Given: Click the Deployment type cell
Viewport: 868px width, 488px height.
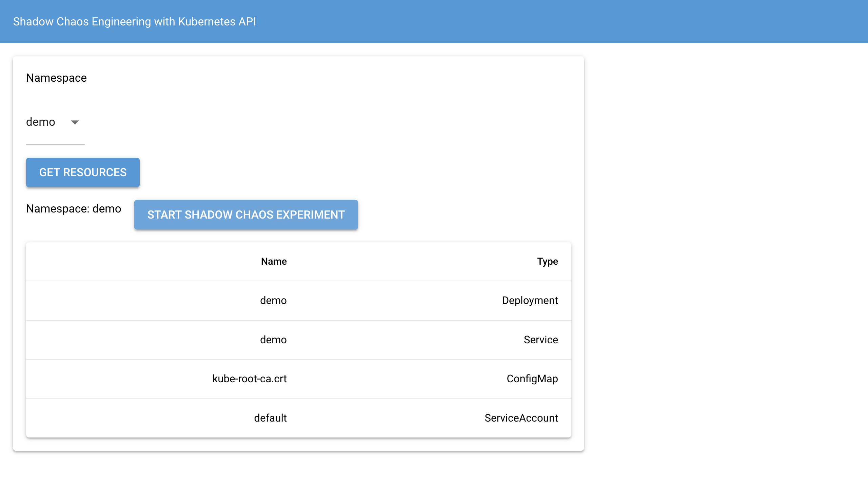Looking at the screenshot, I should (x=530, y=301).
